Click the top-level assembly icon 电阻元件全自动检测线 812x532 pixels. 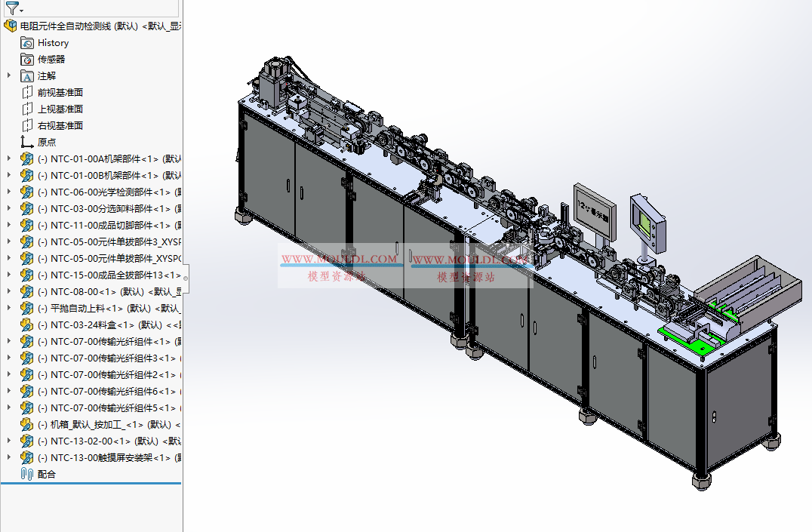[x=10, y=25]
